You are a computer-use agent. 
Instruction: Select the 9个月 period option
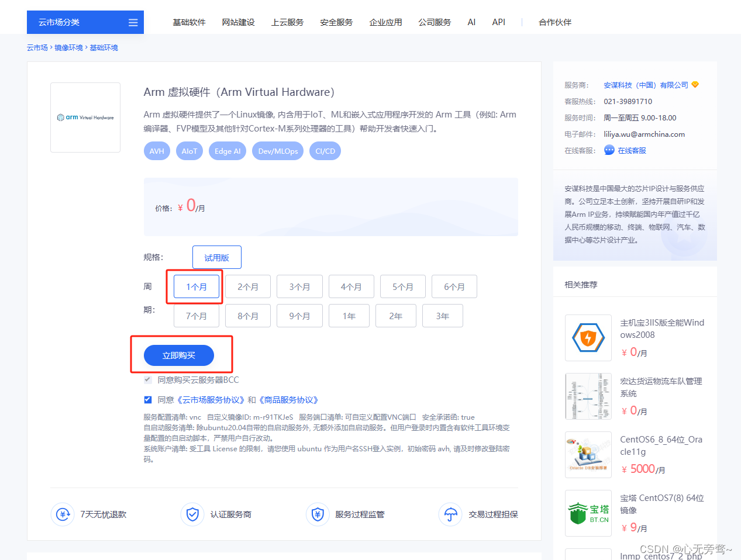(299, 316)
